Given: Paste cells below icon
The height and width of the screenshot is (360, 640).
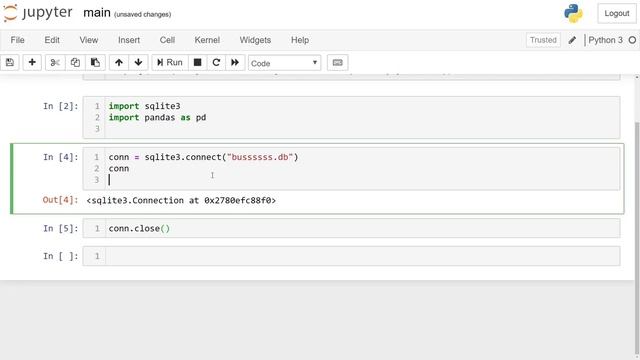Looking at the screenshot, I should point(96,62).
